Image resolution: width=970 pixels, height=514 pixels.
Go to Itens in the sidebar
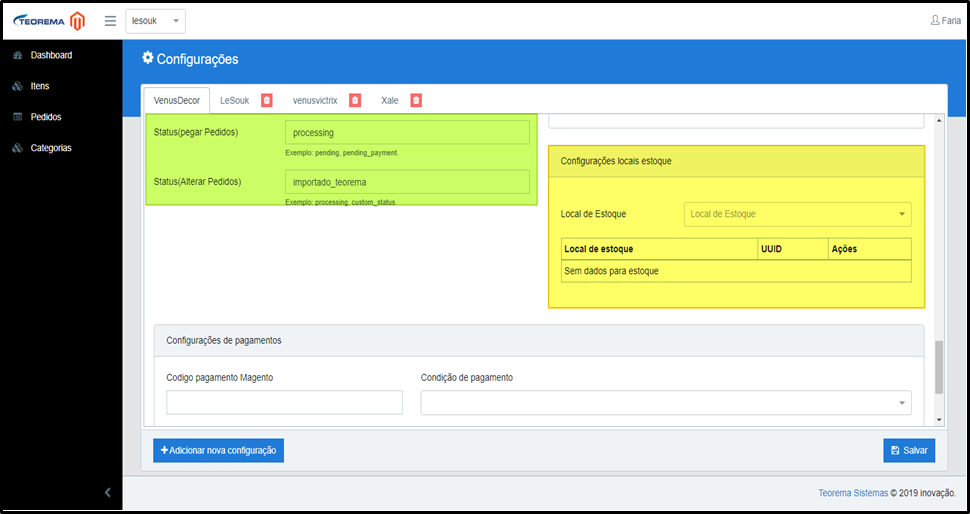40,86
